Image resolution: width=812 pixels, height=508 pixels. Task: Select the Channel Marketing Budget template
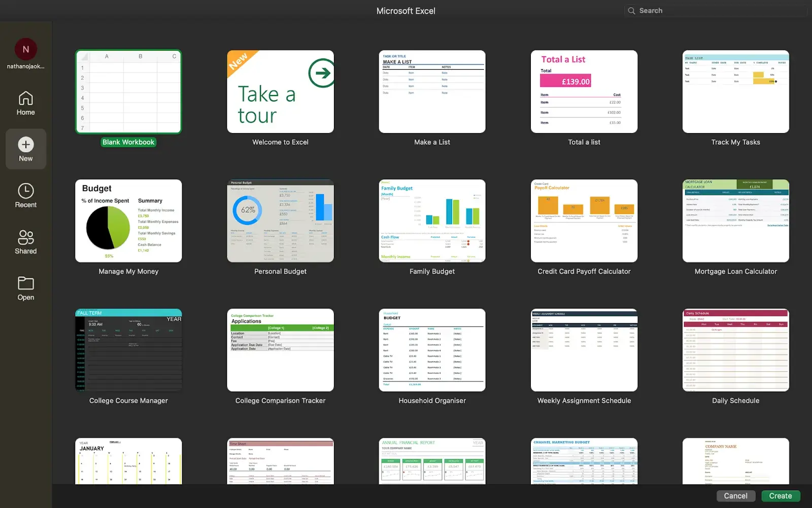click(x=584, y=461)
